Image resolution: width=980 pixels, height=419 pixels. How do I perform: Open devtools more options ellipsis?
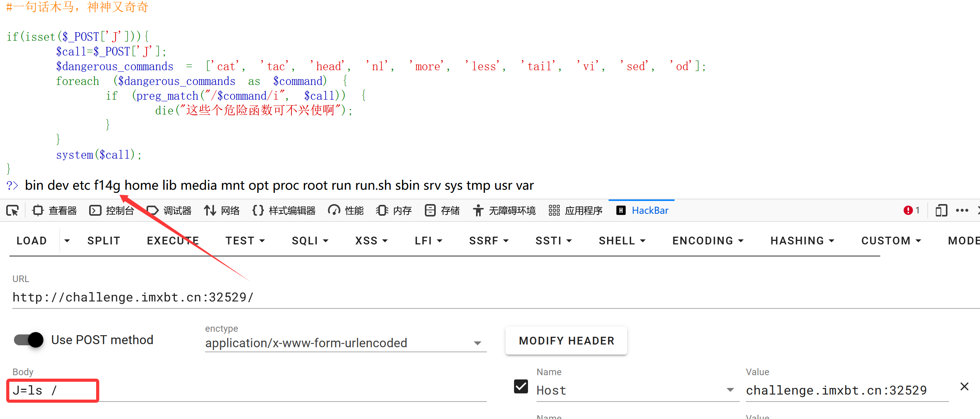[962, 211]
